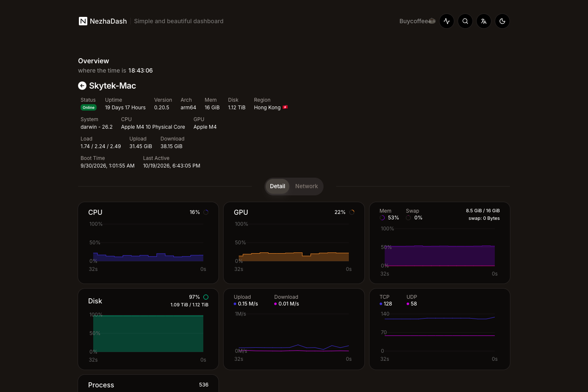The height and width of the screenshot is (392, 588).
Task: Click the disk usage text "1.09 TiB / 1.12 TiB"
Action: [x=189, y=305]
